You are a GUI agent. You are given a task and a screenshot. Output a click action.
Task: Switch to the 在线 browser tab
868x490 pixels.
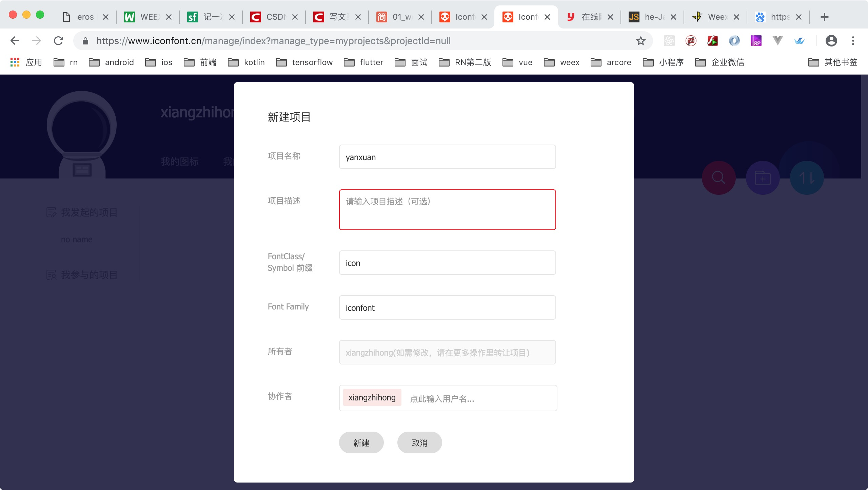pos(589,16)
